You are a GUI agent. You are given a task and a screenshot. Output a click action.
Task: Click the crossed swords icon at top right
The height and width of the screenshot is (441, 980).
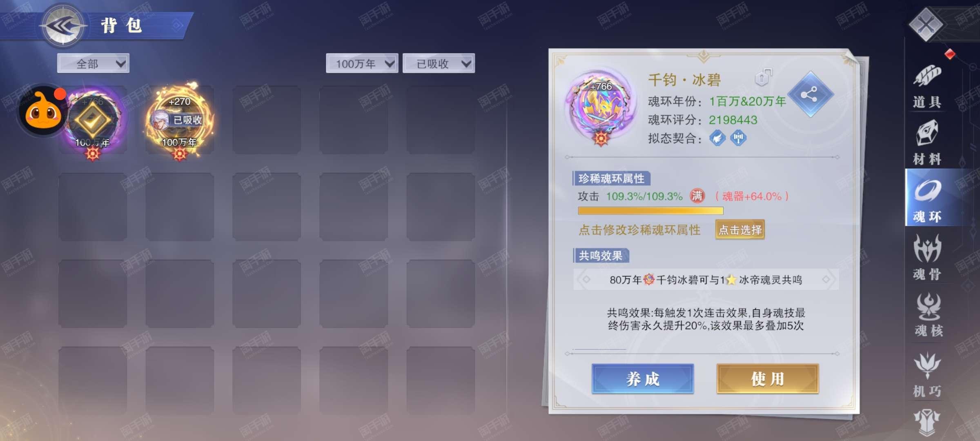(x=926, y=25)
